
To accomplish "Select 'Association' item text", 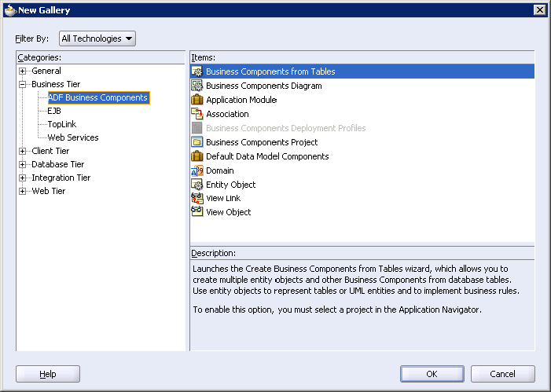I will (227, 114).
